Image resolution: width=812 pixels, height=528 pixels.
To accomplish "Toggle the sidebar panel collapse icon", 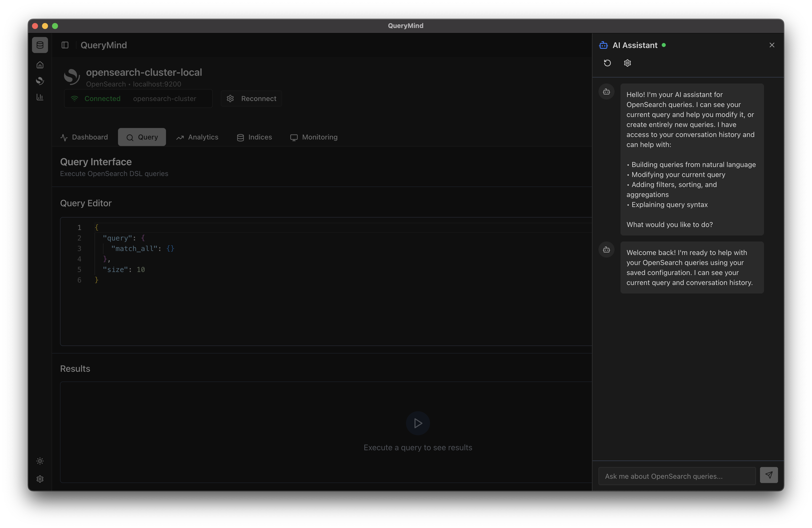I will pyautogui.click(x=65, y=45).
